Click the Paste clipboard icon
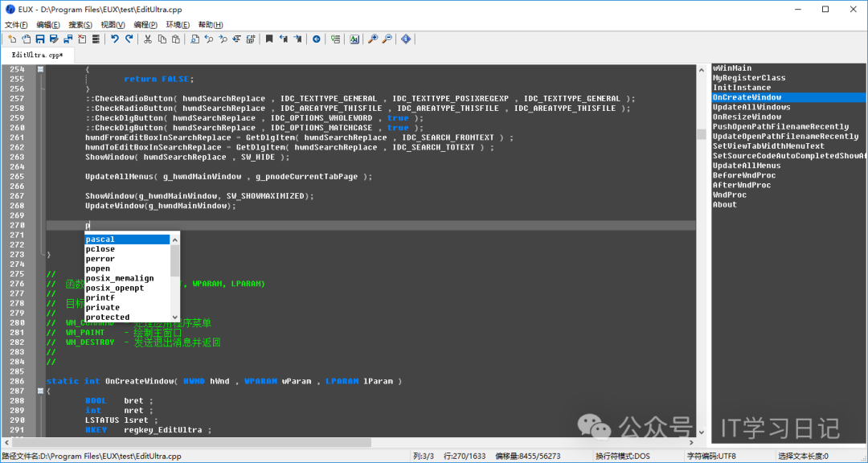Viewport: 868px width, 463px height. tap(175, 39)
